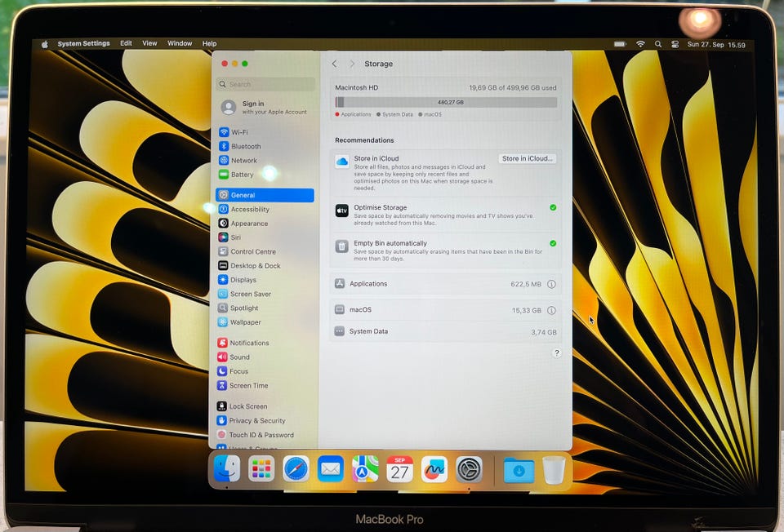Open Spotlight search in the menu bar
Screen dimensions: 784x532
click(658, 44)
